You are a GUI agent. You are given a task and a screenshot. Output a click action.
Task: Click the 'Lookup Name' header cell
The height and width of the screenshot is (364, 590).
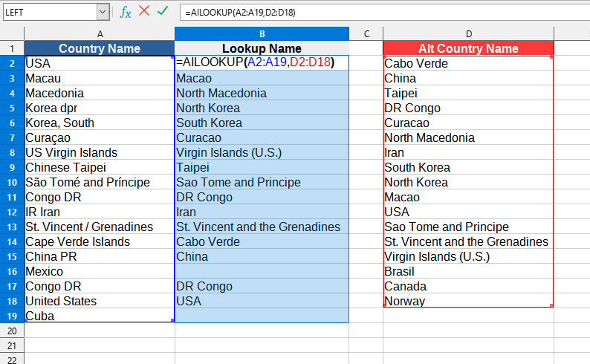[262, 48]
